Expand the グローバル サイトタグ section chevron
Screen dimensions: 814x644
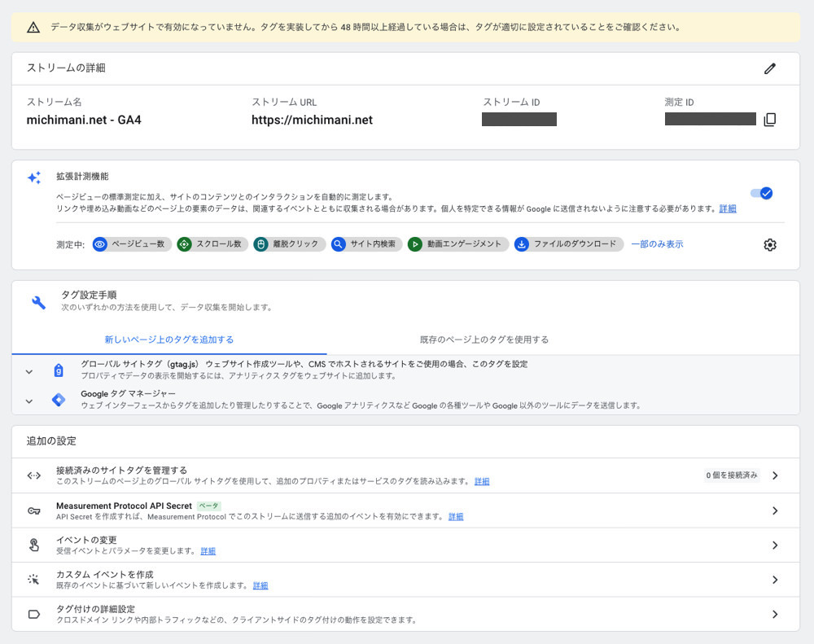[x=29, y=370]
